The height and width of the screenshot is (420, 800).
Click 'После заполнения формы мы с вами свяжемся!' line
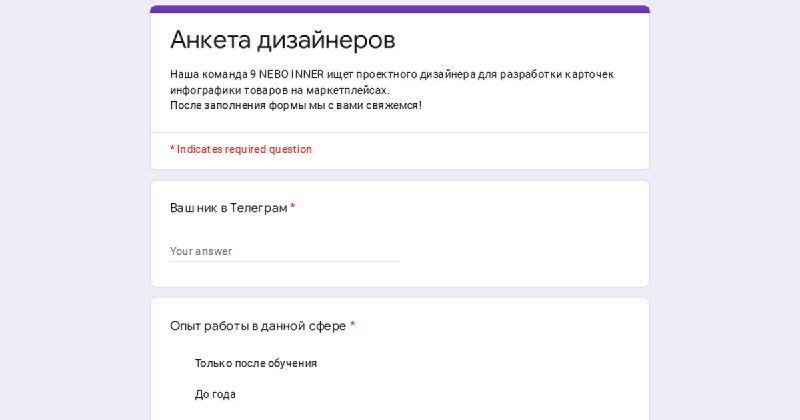pyautogui.click(x=296, y=106)
